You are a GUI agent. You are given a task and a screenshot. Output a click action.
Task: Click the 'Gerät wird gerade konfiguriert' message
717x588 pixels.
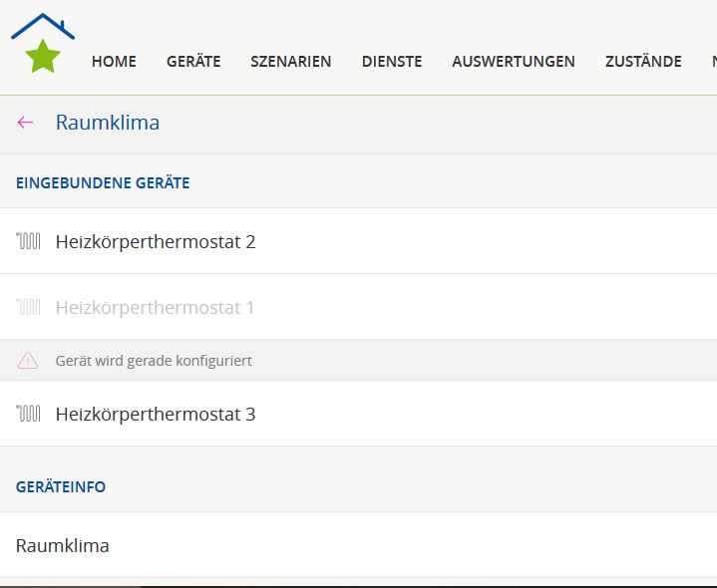coord(154,361)
